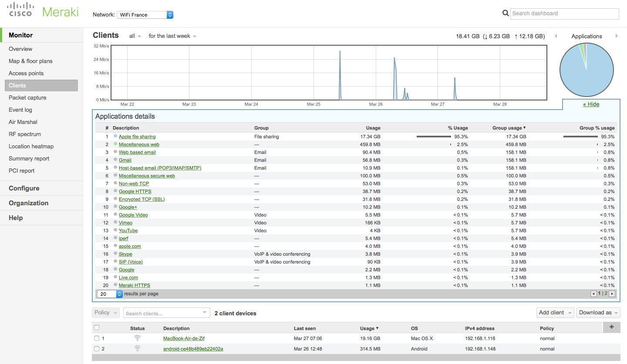The image size is (627, 364).
Task: Expand the search clients dropdown arrow
Action: pos(204,312)
